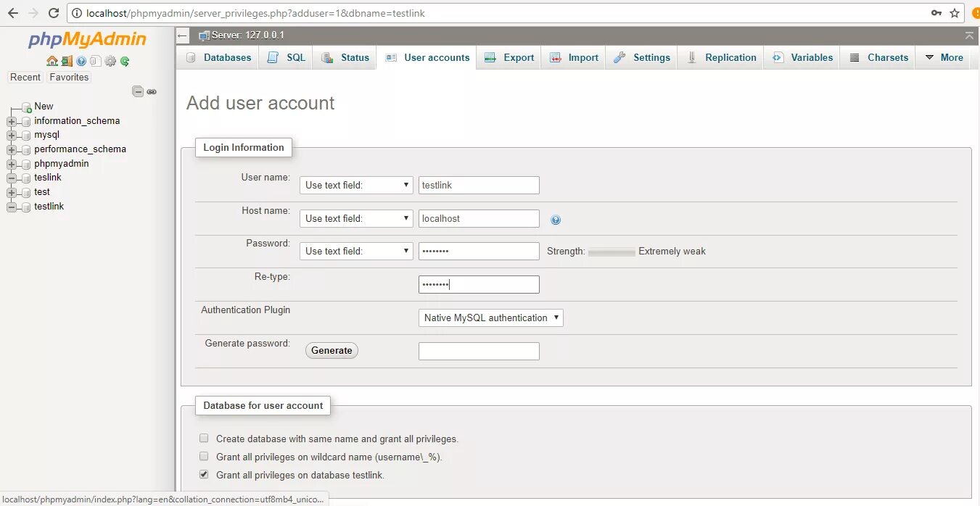Open the User name type dropdown
Image resolution: width=980 pixels, height=506 pixels.
(356, 185)
